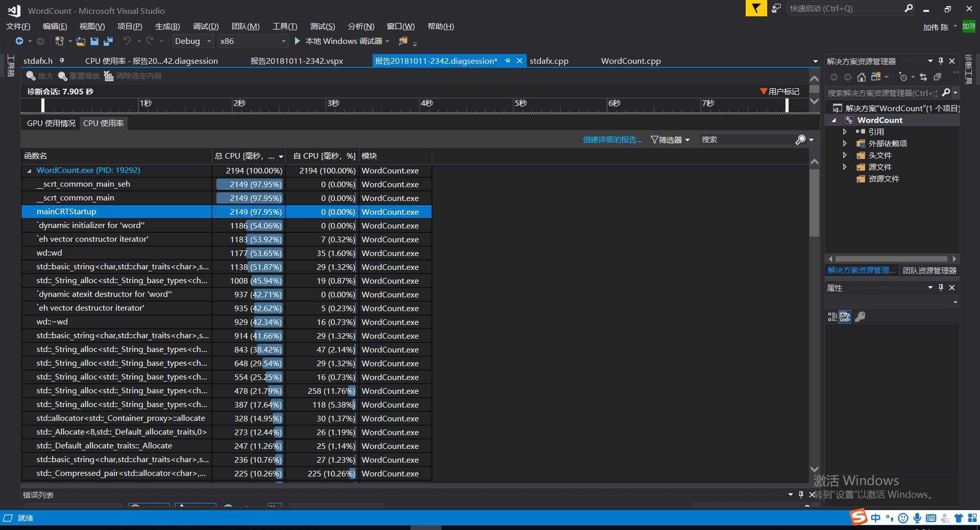
Task: Open the 调试(D) menu
Action: click(206, 27)
